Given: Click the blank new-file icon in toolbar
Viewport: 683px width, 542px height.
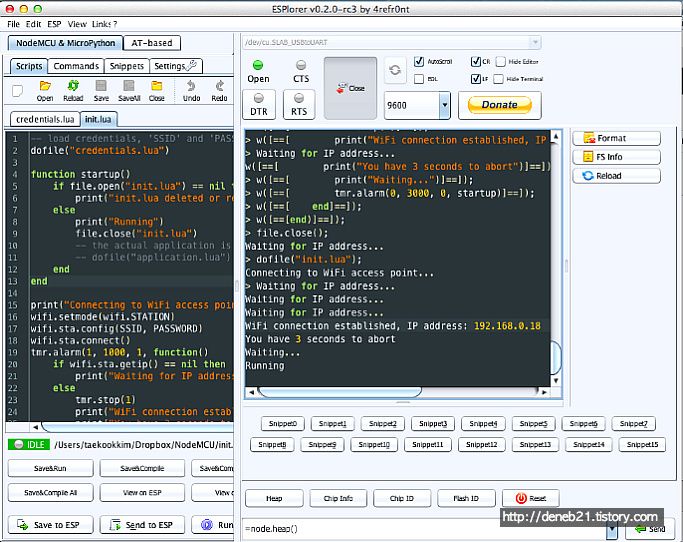Looking at the screenshot, I should [x=17, y=91].
